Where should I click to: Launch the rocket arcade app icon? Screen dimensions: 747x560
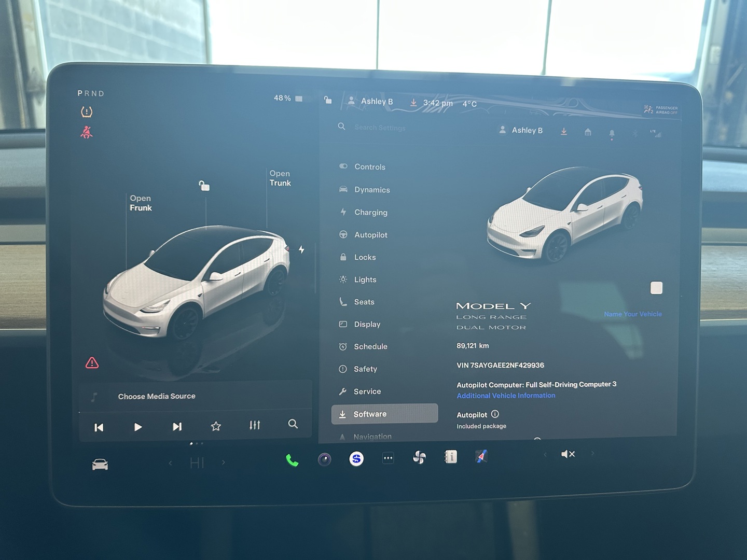tap(481, 456)
